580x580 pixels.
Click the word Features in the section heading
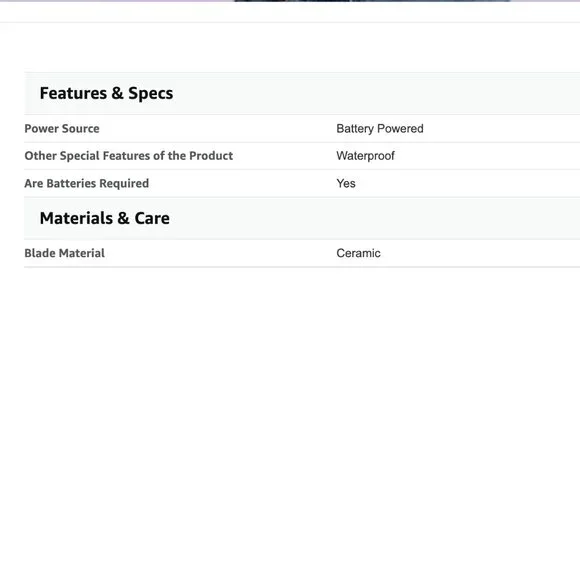[x=73, y=93]
